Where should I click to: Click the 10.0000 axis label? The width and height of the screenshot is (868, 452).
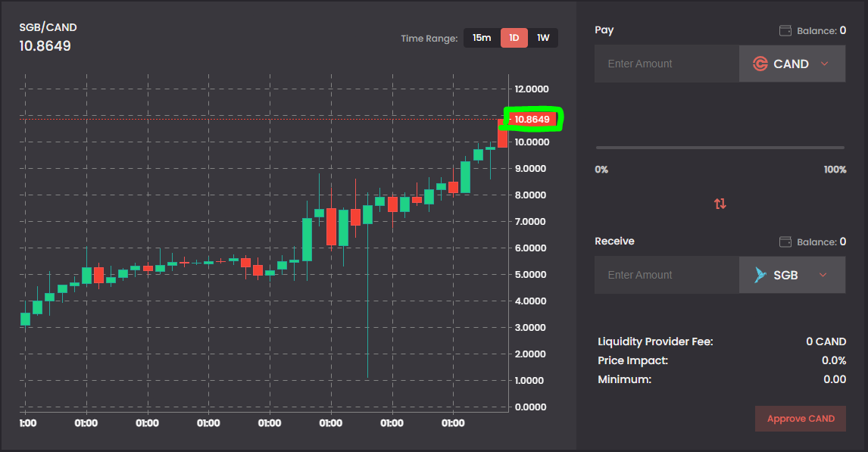click(x=532, y=142)
